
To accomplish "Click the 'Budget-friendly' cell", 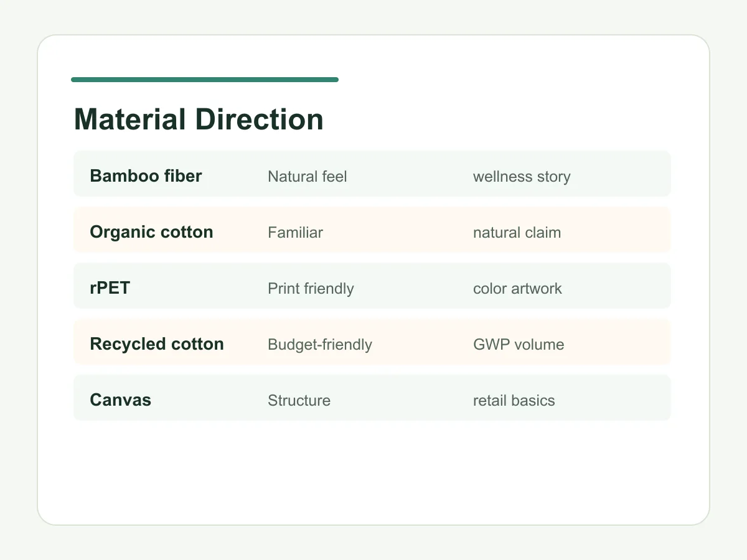I will pos(320,345).
